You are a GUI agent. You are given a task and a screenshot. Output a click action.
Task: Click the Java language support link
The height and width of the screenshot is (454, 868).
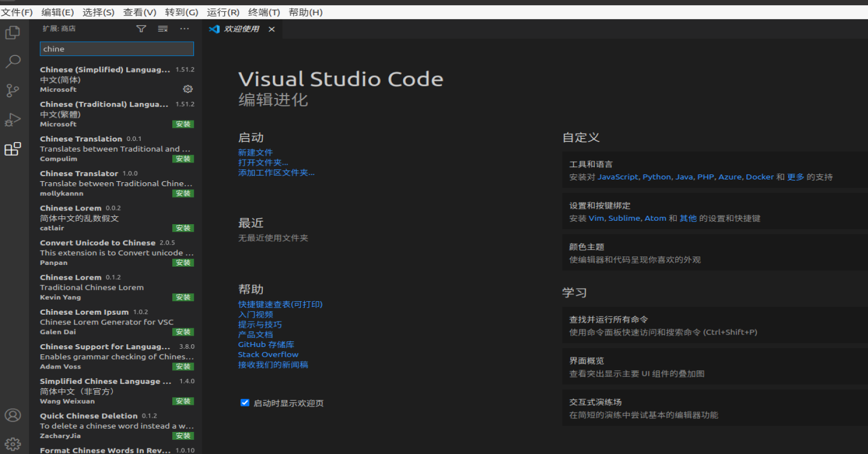click(684, 177)
